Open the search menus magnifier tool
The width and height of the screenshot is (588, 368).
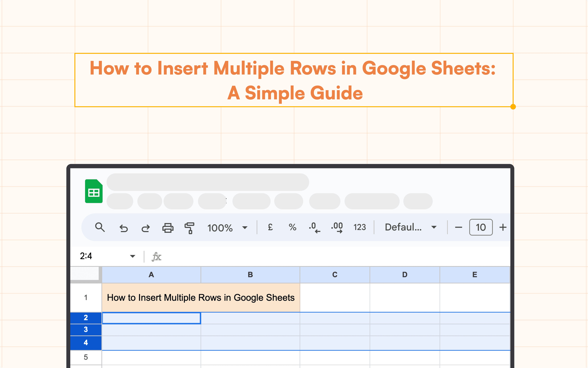(x=100, y=227)
